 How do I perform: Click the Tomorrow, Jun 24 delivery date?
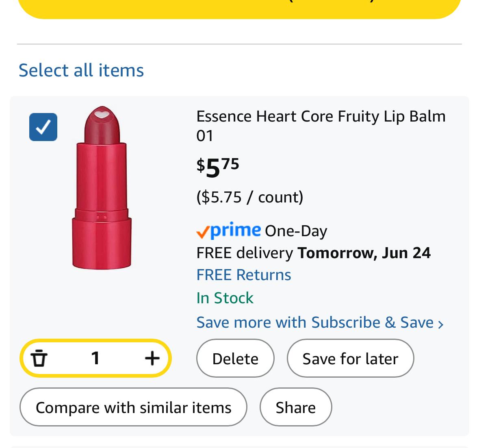364,253
